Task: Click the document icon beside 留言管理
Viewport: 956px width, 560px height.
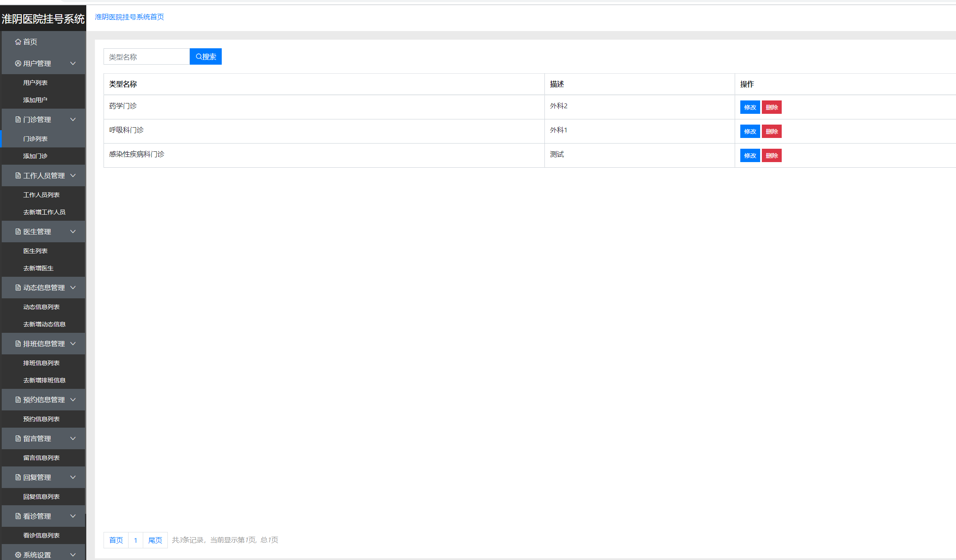Action: pyautogui.click(x=18, y=438)
